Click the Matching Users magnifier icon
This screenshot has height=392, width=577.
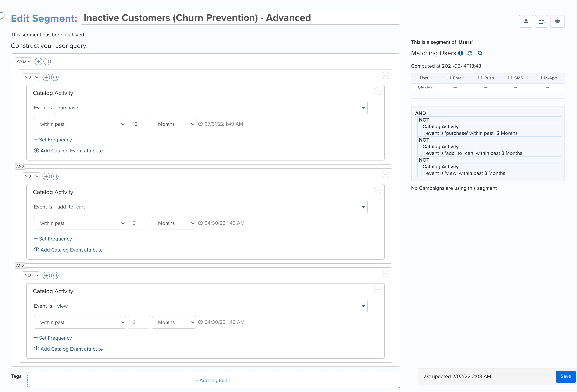480,53
